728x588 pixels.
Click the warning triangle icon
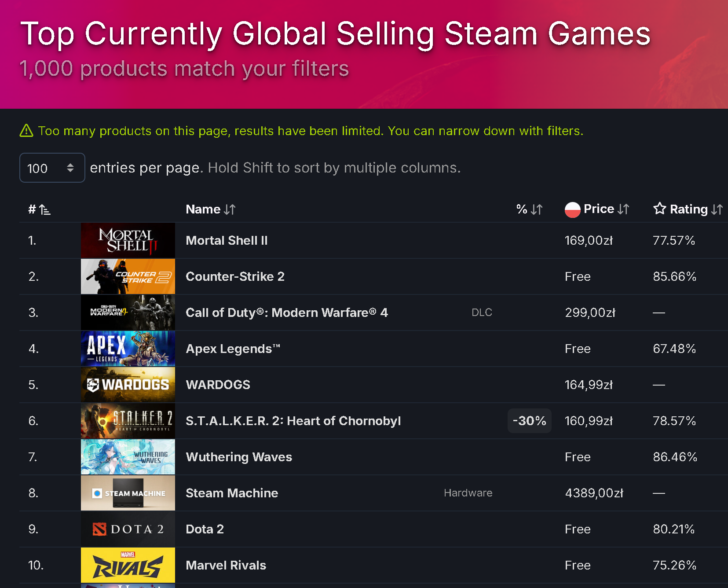26,131
